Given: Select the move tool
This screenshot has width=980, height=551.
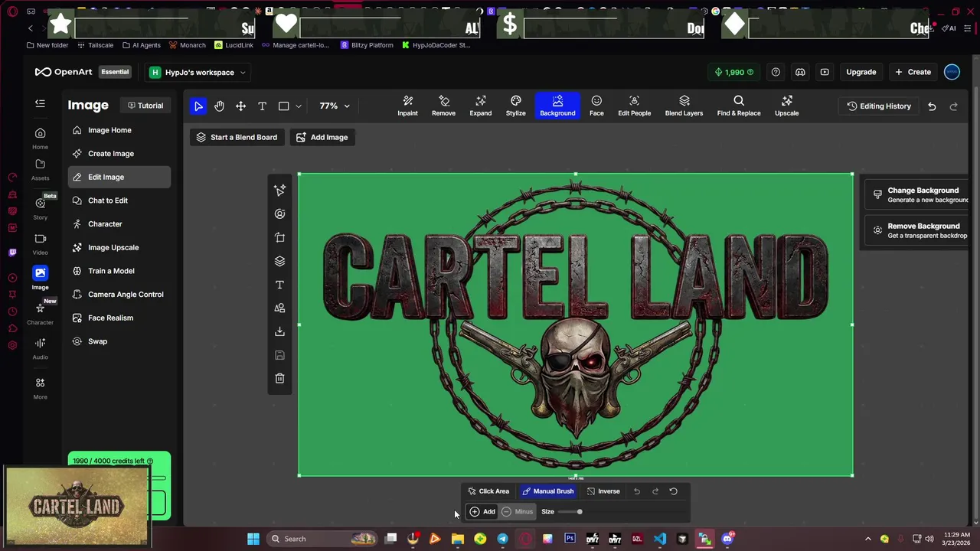Looking at the screenshot, I should click(240, 106).
